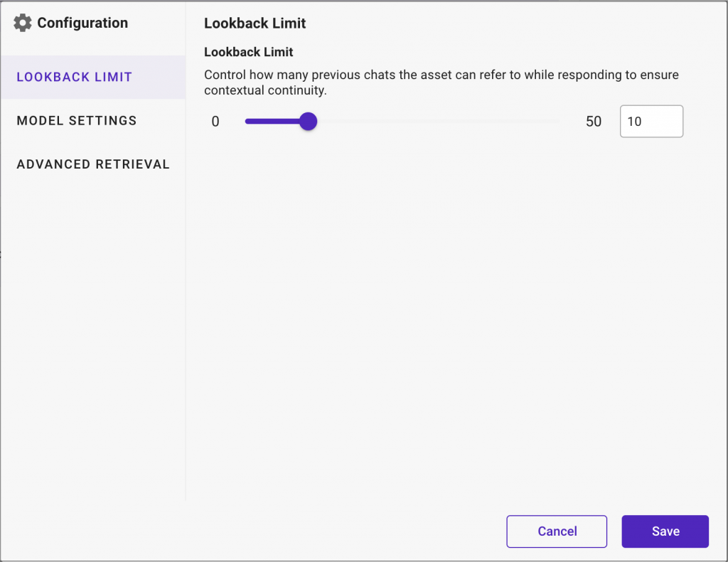The image size is (728, 562).
Task: Click the Configuration gear icon
Action: [22, 23]
